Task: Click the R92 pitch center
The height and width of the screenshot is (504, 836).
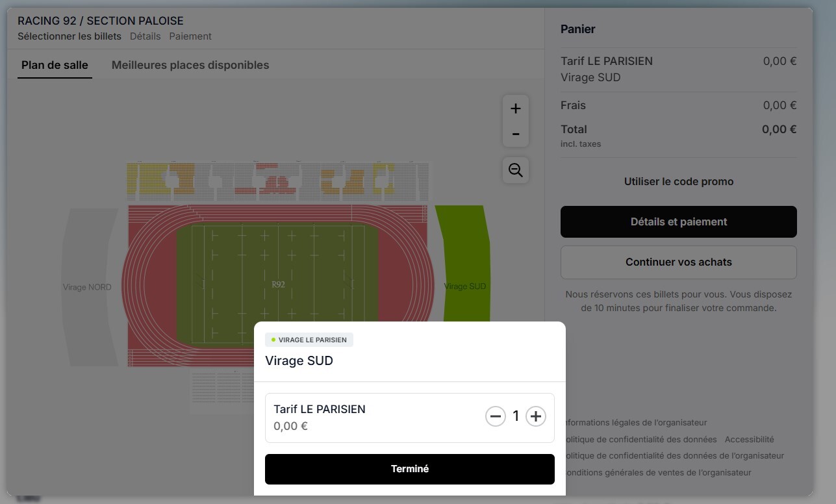Action: click(x=278, y=284)
